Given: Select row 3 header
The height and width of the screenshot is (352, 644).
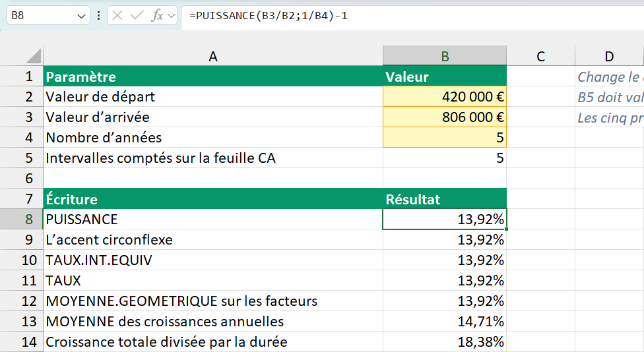Looking at the screenshot, I should pyautogui.click(x=21, y=117).
